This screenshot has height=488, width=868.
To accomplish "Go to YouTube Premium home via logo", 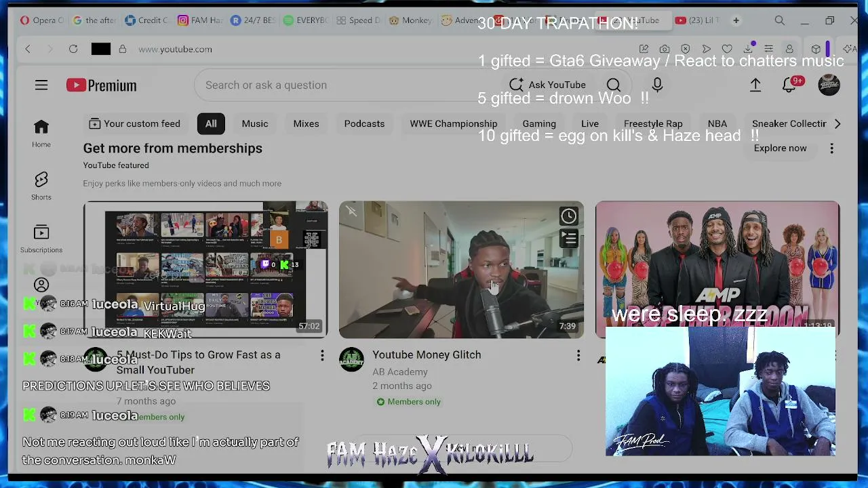I will click(x=102, y=85).
